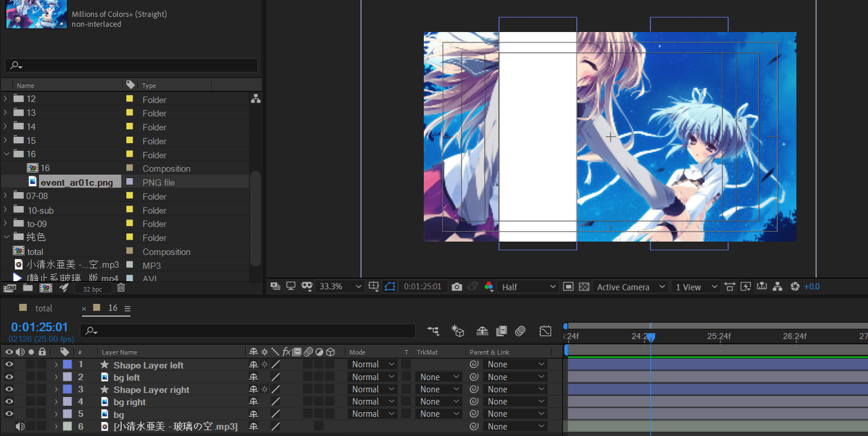Open the Timeline from viewer icon
This screenshot has height=436, width=868.
click(x=762, y=287)
